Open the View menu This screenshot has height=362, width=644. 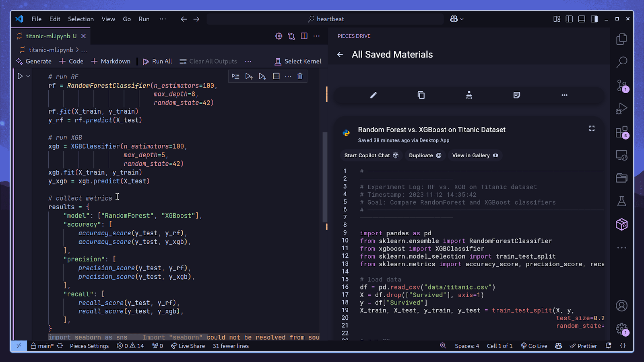click(x=108, y=19)
